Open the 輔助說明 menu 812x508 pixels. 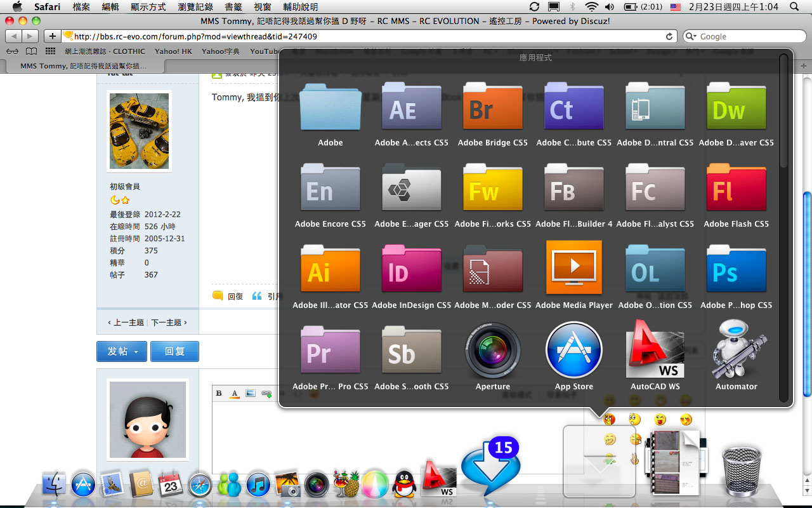pyautogui.click(x=301, y=7)
